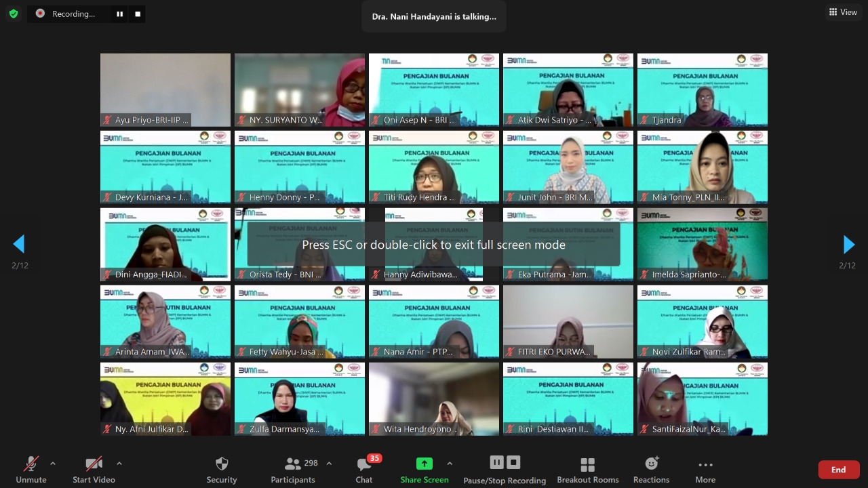Select Tjandra's video thumbnail
This screenshot has height=488, width=868.
[x=702, y=90]
